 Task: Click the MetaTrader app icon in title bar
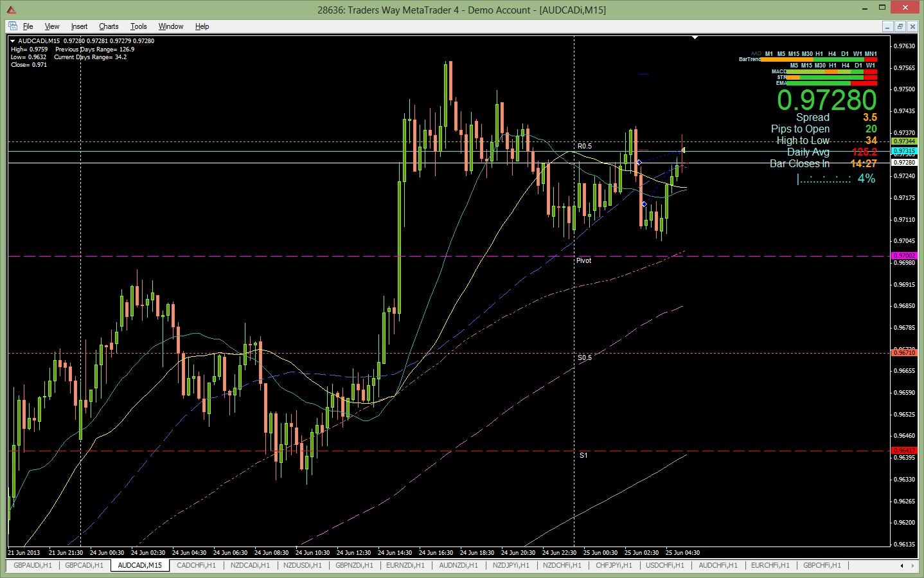tap(11, 10)
